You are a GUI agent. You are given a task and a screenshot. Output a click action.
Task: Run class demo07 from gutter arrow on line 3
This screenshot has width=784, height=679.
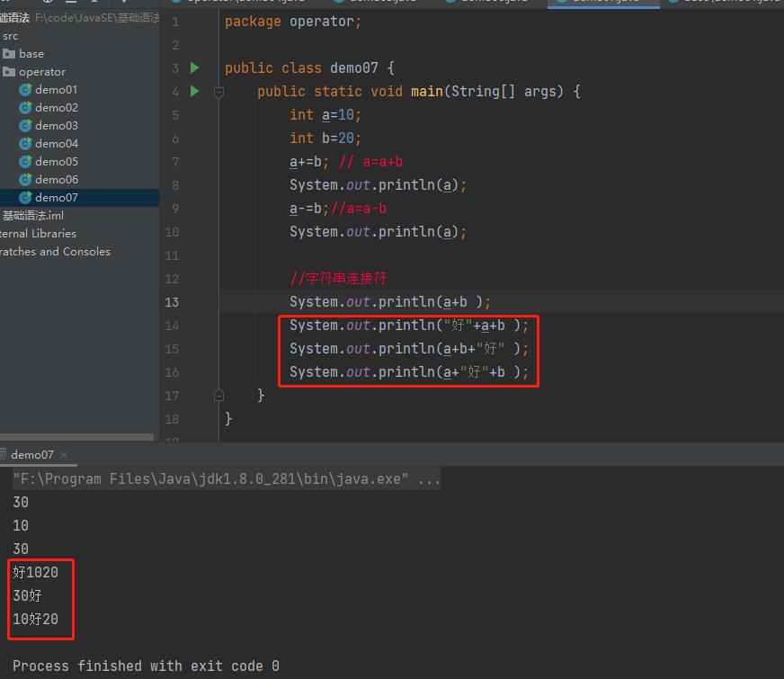[194, 67]
